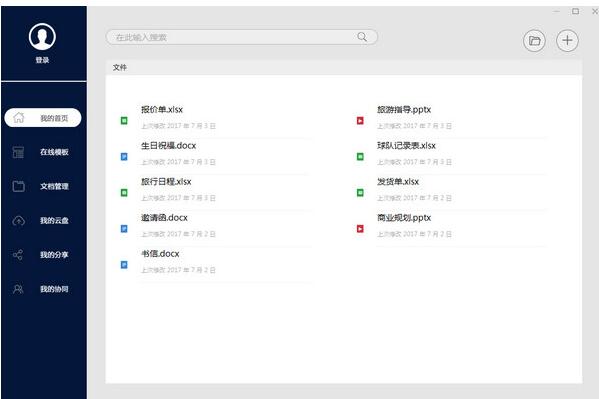The width and height of the screenshot is (599, 399).
Task: Click modified date under 报价单.xlsx
Action: coord(178,126)
